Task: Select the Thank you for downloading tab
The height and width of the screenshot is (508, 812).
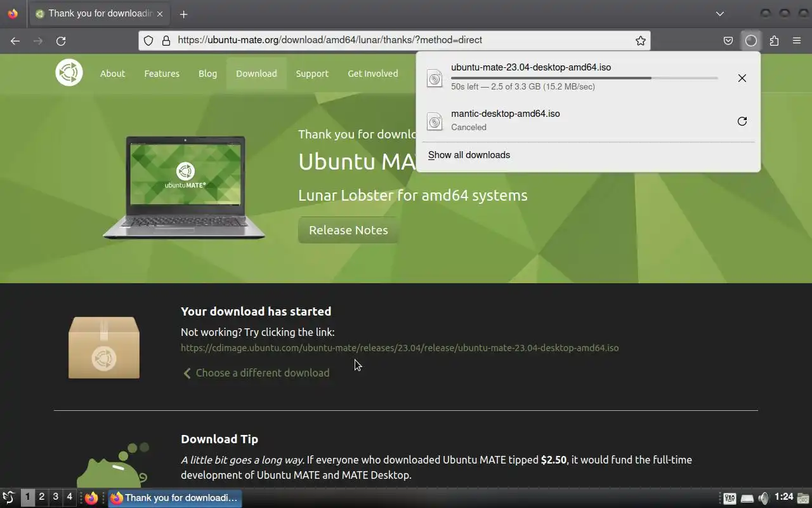Action: [100, 14]
